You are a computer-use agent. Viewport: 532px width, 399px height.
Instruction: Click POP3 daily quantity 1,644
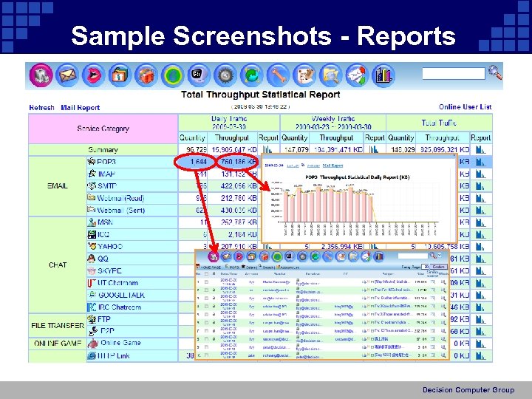tap(198, 162)
